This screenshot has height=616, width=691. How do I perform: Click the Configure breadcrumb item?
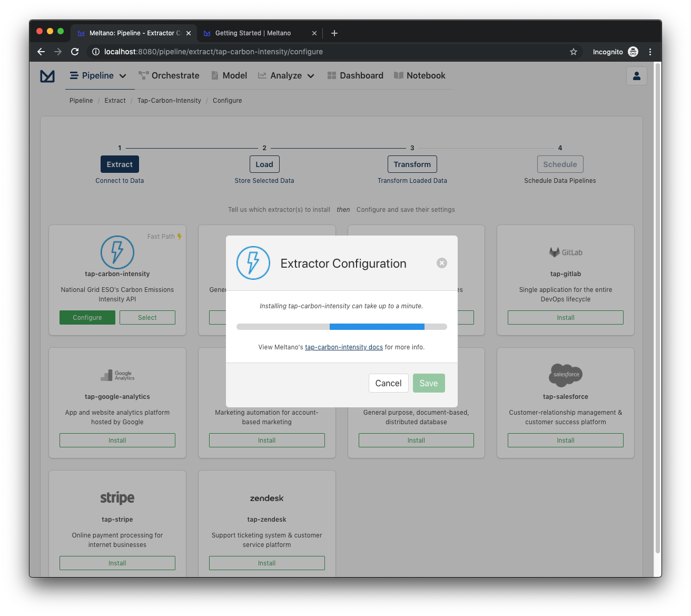pyautogui.click(x=228, y=101)
